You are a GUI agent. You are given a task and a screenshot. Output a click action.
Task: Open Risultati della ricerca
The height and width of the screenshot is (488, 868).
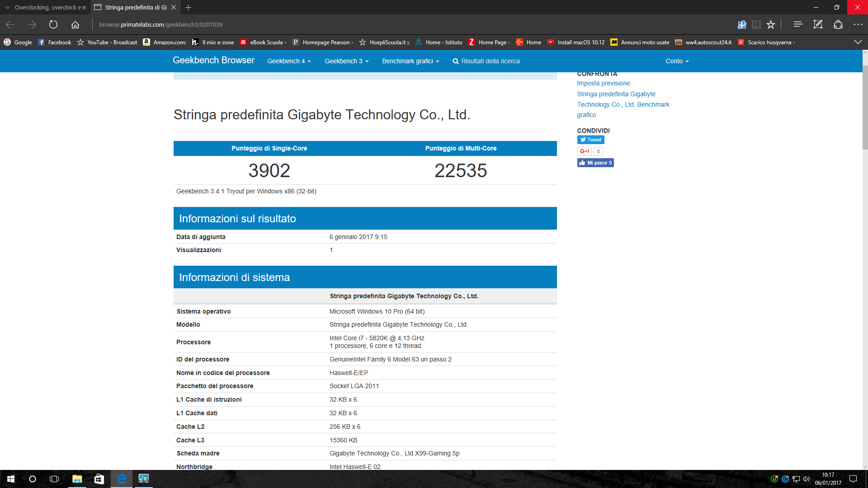[x=486, y=61]
